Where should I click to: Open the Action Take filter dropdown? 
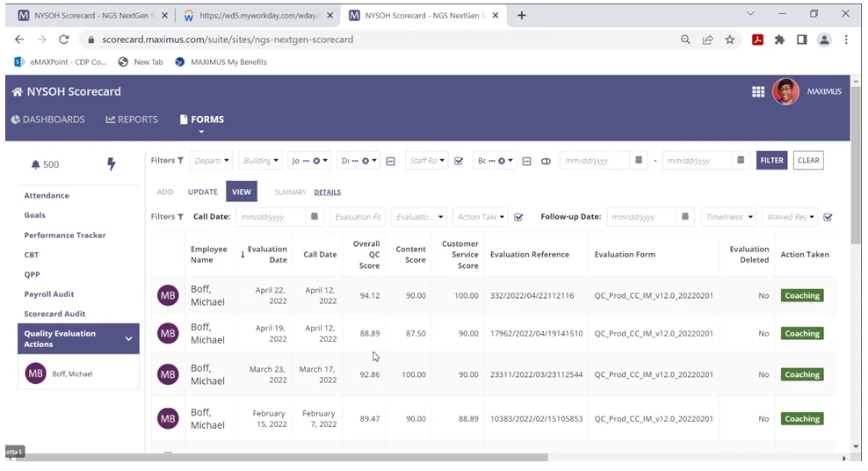480,217
